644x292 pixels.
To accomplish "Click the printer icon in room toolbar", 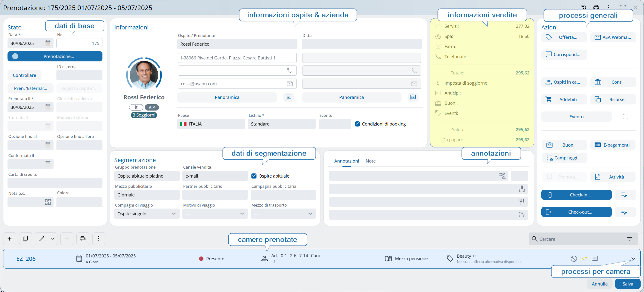I will tap(82, 239).
